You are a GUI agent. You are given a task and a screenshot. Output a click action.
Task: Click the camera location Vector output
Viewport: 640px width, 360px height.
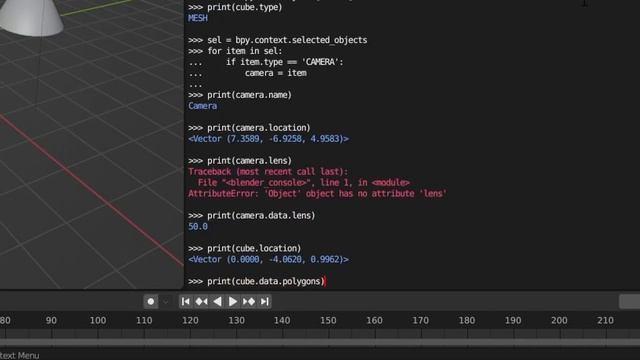pos(269,139)
